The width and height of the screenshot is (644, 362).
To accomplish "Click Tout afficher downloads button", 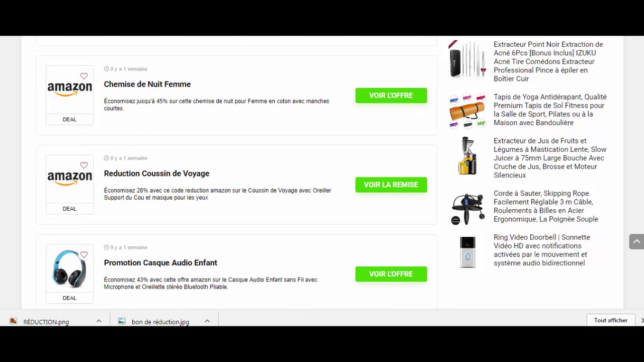I will coord(610,320).
